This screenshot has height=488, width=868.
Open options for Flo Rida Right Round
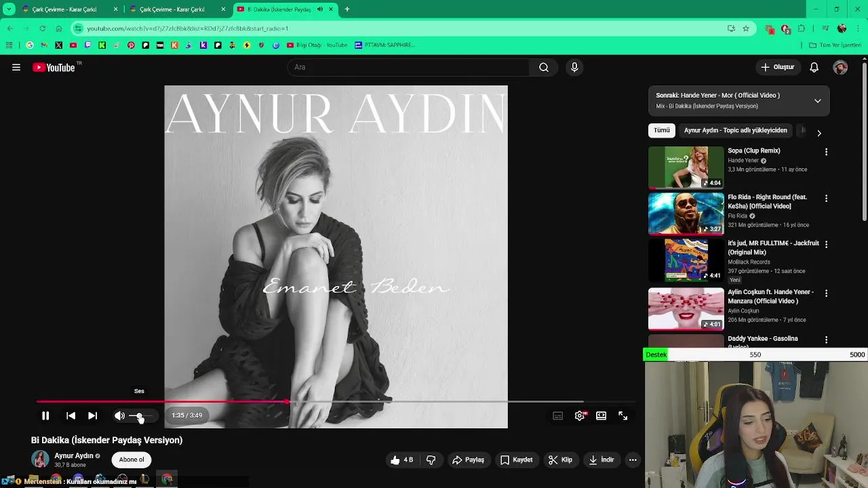pos(826,198)
